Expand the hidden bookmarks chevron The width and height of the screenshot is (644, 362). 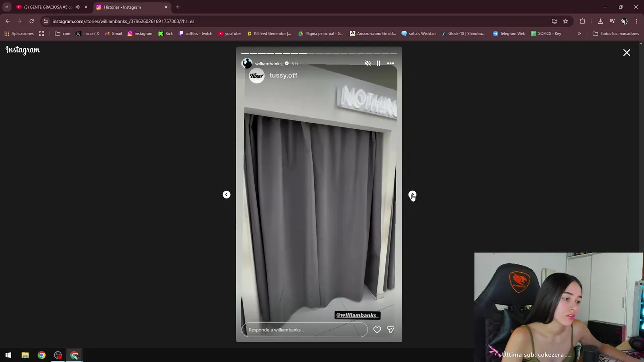[x=579, y=34]
